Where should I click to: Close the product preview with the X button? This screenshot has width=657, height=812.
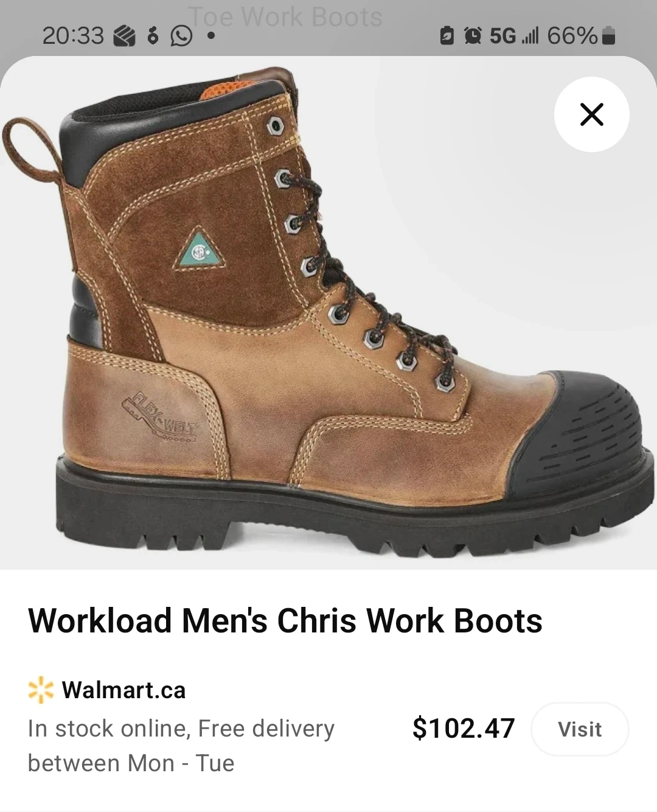click(x=591, y=114)
